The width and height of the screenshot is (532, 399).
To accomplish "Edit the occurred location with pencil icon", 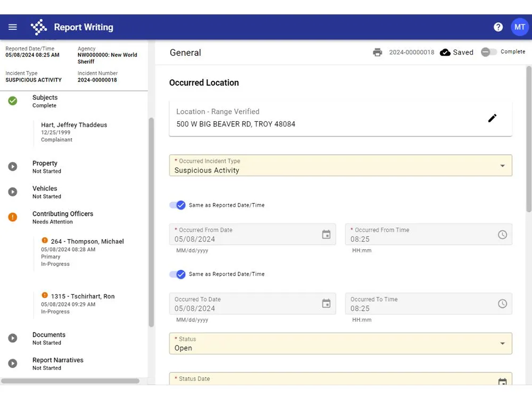I will [492, 118].
